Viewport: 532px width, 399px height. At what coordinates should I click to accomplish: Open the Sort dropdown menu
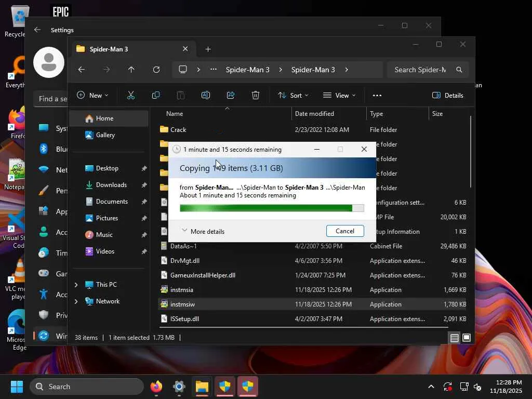293,96
